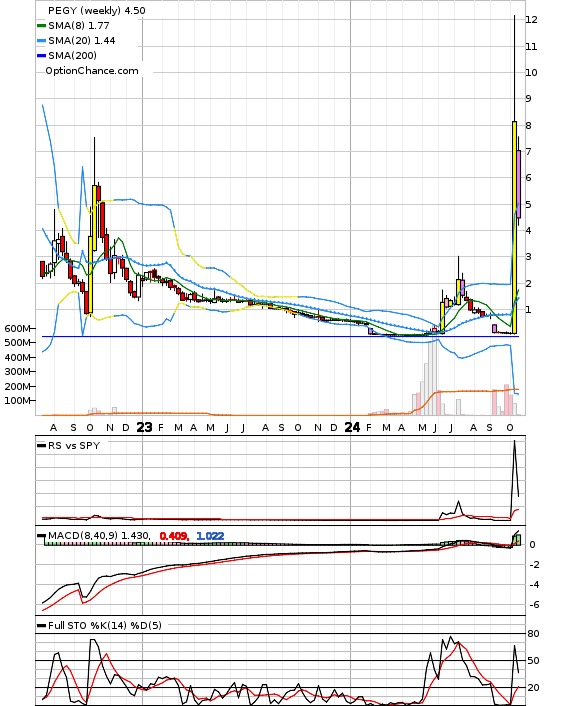The image size is (566, 706).
Task: Click the 600M volume axis label
Action: [17, 329]
